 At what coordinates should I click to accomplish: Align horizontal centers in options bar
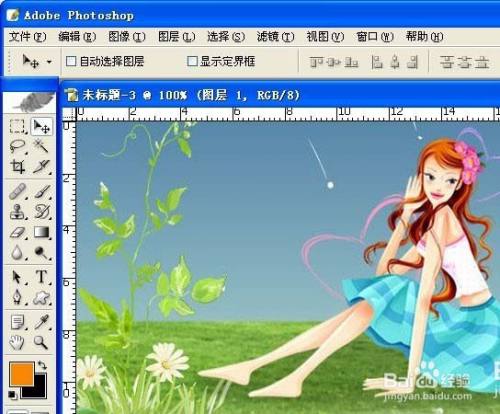395,62
